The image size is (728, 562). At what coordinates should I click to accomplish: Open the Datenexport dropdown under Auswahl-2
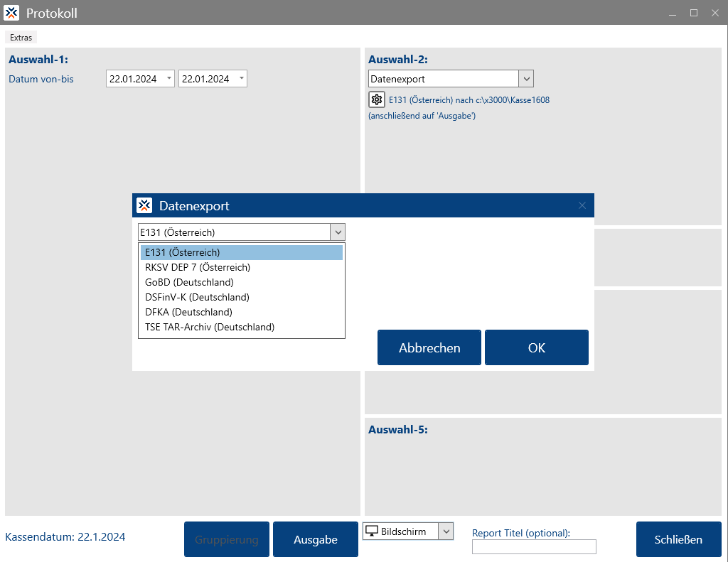[526, 78]
